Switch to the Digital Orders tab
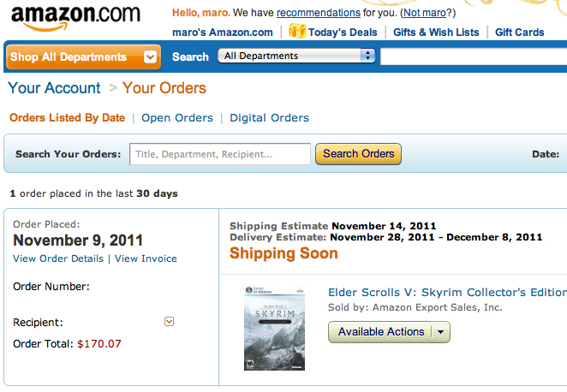Screen dimensions: 567x392 coord(269,118)
